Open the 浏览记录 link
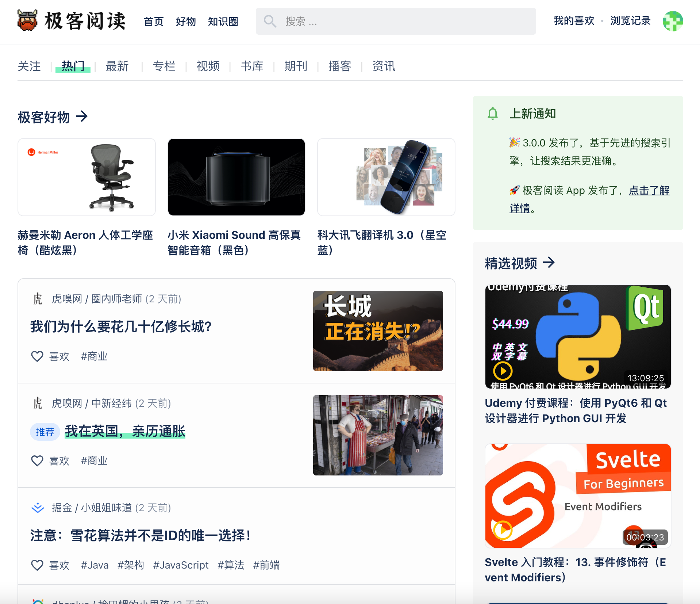The width and height of the screenshot is (700, 604). point(631,21)
